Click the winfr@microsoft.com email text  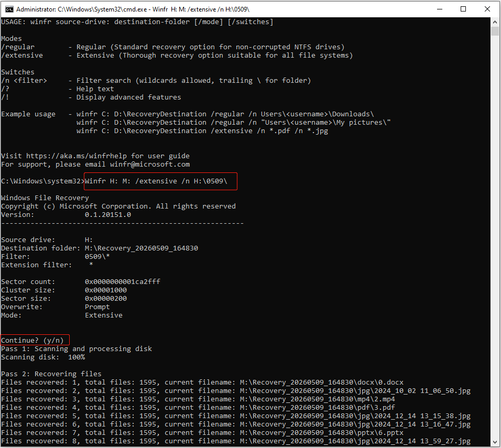[x=150, y=164]
